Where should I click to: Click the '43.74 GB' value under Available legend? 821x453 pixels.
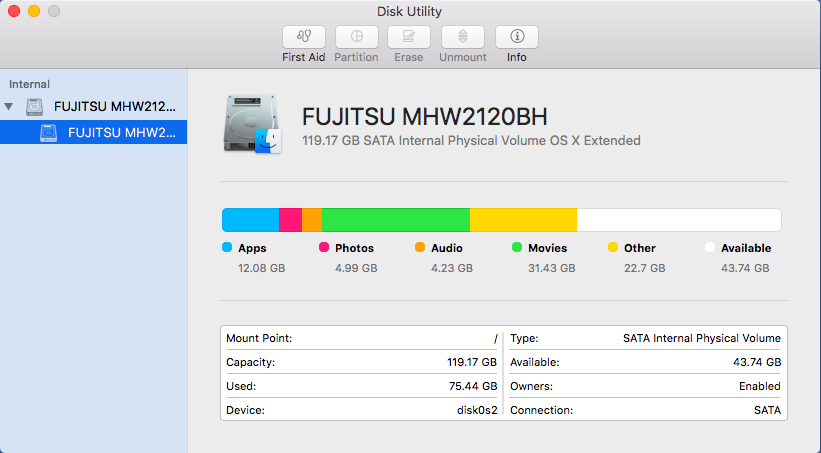point(745,268)
